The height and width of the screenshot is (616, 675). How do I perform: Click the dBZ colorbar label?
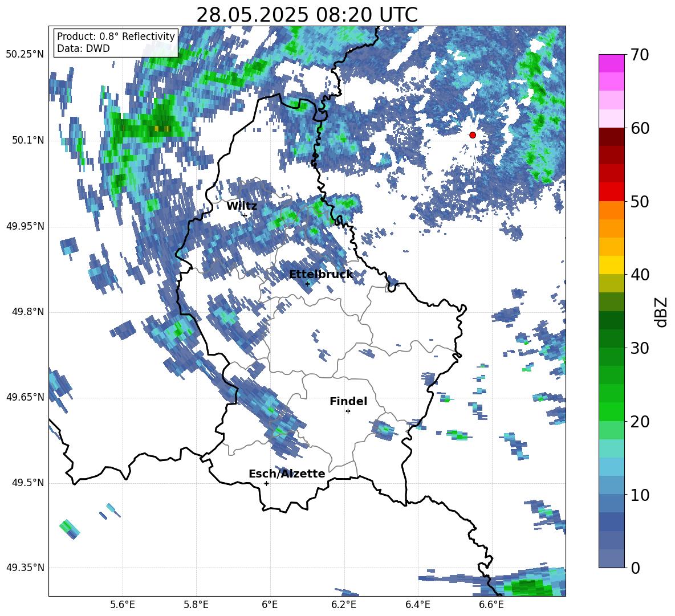(660, 312)
